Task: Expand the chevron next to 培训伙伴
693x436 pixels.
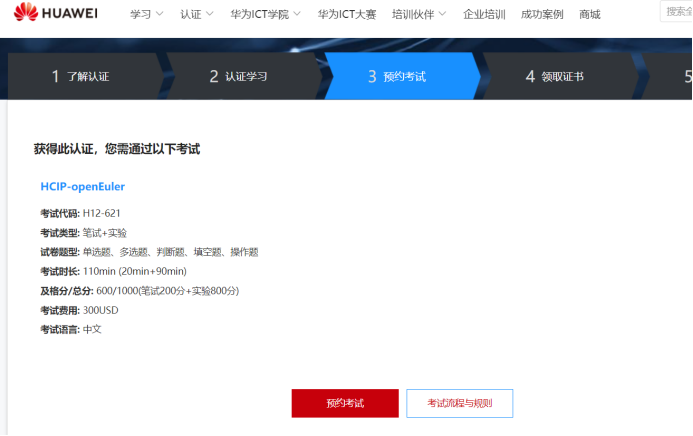Action: coord(442,14)
